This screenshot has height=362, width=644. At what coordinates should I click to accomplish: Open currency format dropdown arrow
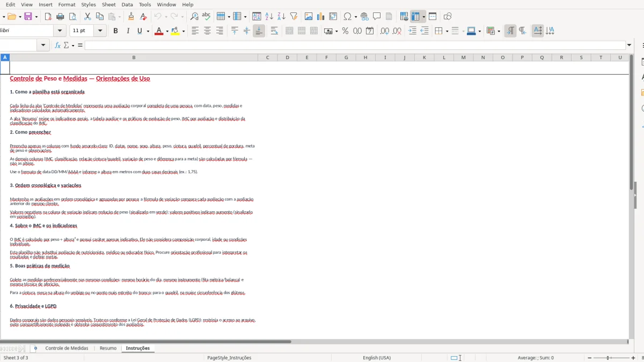click(336, 31)
